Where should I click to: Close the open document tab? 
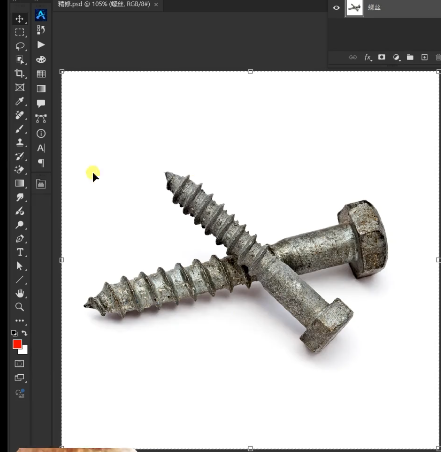click(156, 5)
